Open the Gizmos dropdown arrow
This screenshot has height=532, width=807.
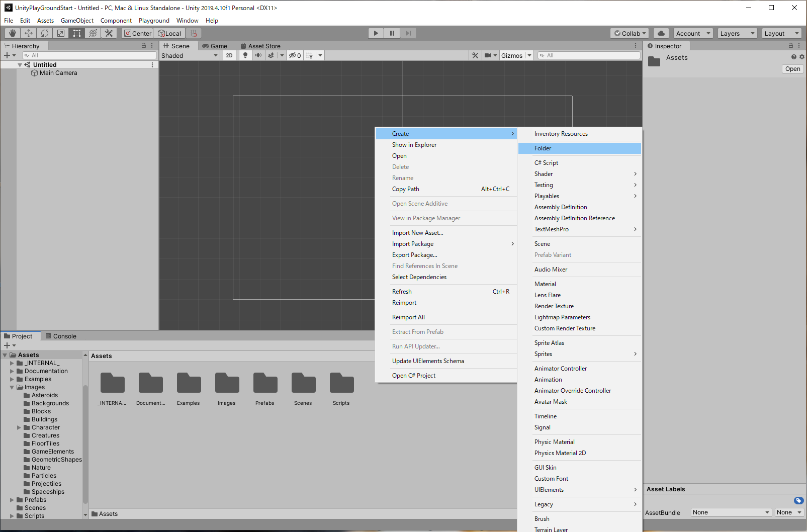point(529,55)
